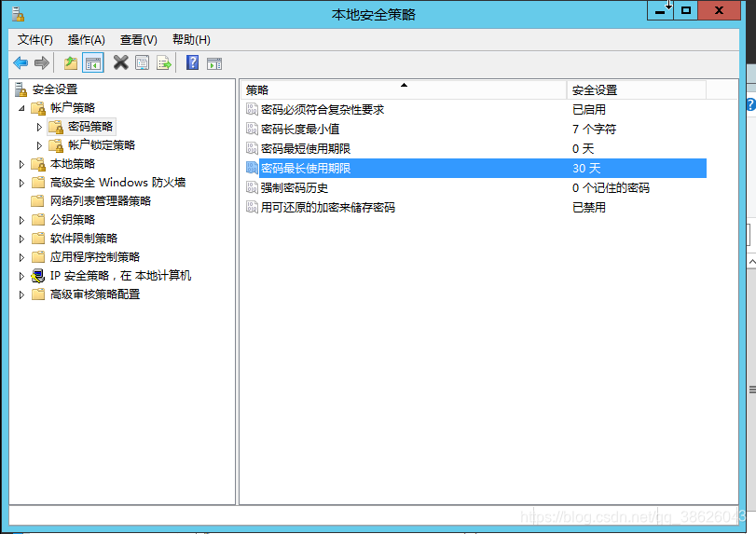Toggle the Show/Hide console tree icon
The width and height of the screenshot is (756, 534).
[x=93, y=63]
